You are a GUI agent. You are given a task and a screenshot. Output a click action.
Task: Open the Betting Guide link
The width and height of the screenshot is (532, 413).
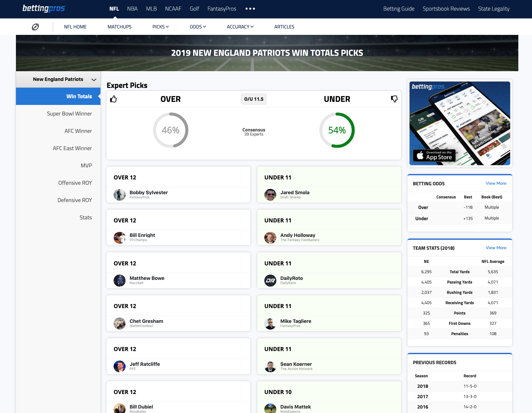[399, 9]
